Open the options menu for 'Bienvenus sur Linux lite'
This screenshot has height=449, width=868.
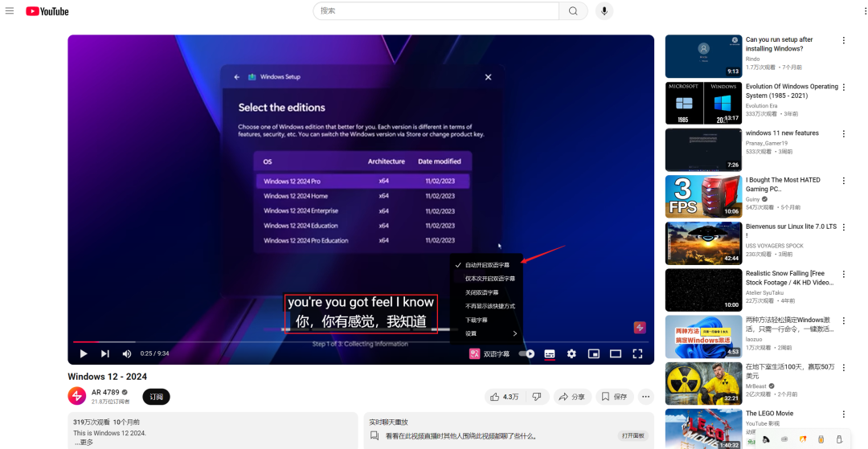click(844, 227)
